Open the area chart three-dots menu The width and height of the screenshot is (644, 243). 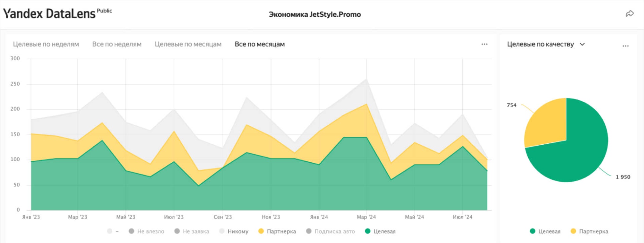click(484, 44)
